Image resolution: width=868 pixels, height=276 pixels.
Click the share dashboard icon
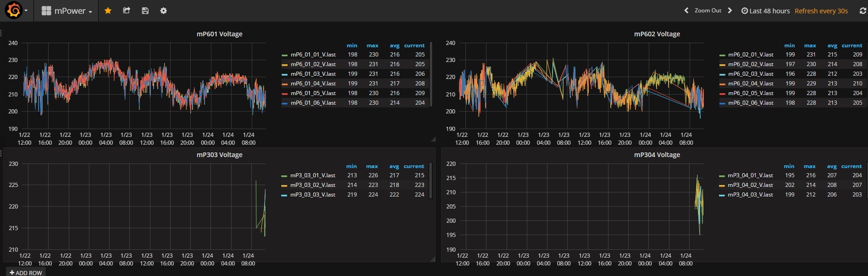click(x=127, y=11)
